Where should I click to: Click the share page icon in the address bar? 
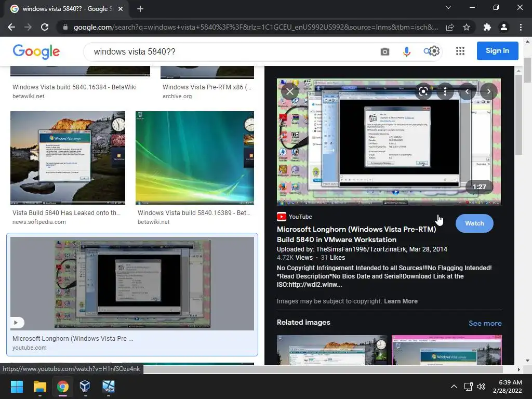pyautogui.click(x=450, y=27)
